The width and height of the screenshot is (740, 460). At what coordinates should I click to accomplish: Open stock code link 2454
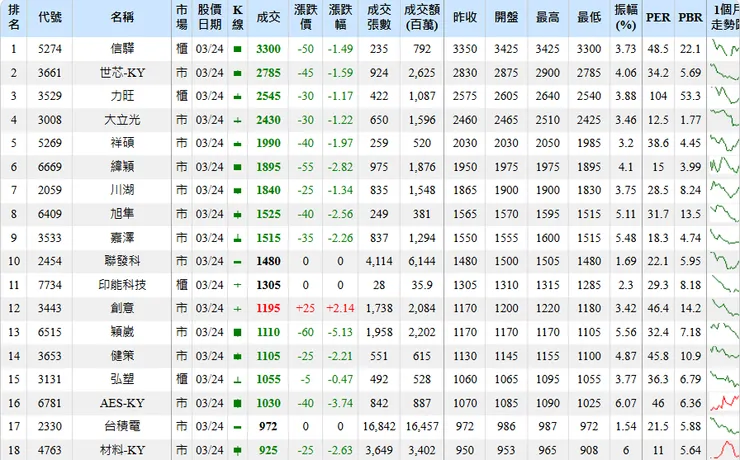pos(50,261)
